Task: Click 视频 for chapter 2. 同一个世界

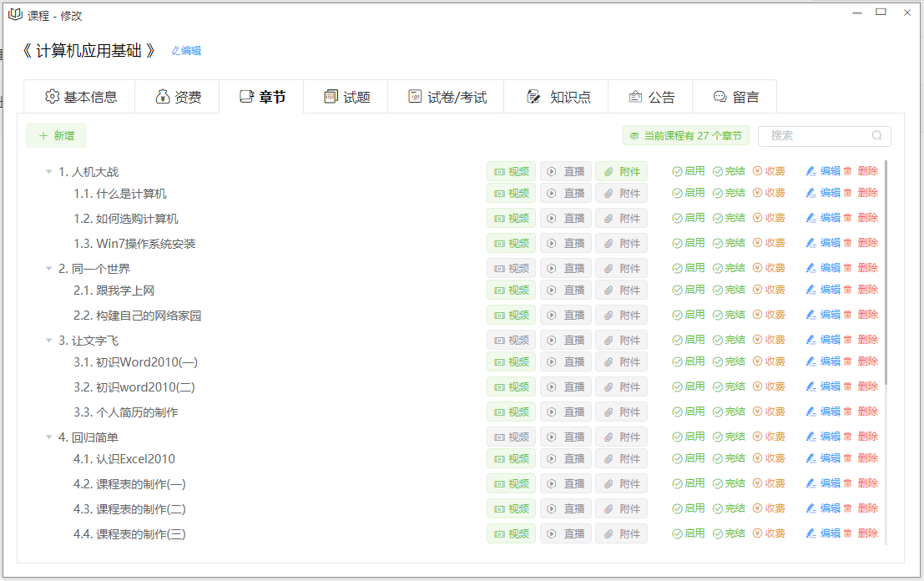Action: tap(511, 268)
